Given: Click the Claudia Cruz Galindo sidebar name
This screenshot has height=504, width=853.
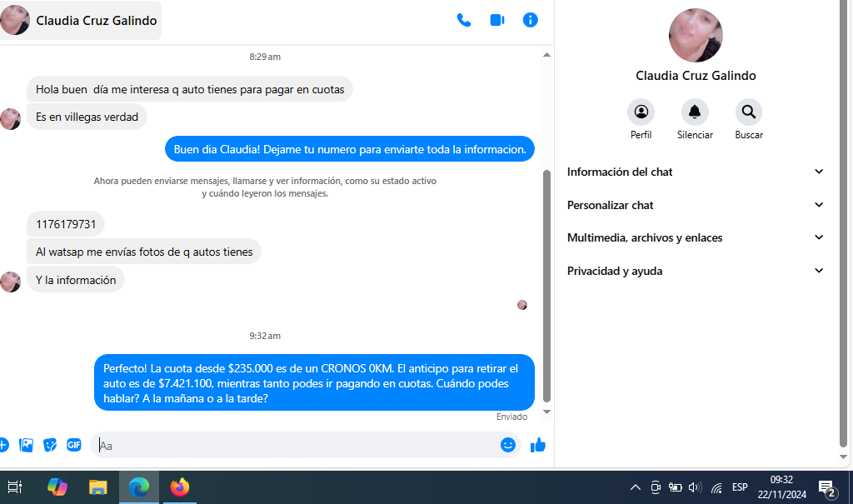Looking at the screenshot, I should click(696, 76).
